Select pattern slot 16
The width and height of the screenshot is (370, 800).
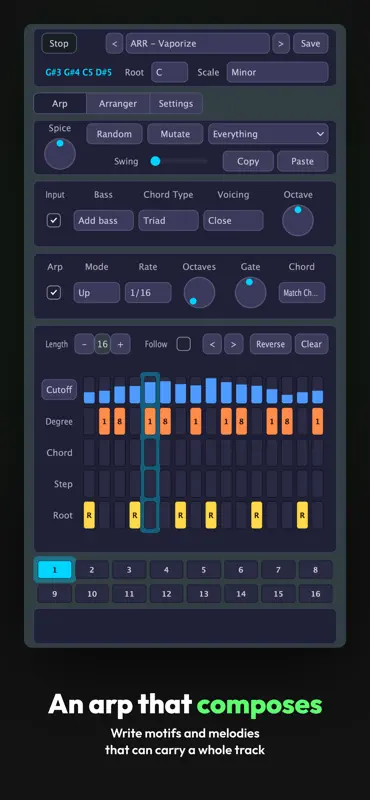point(315,594)
